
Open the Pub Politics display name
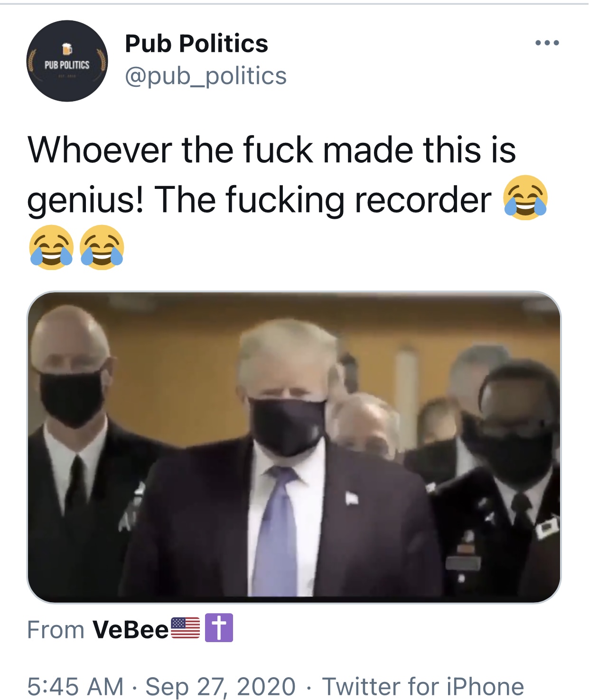pos(196,44)
